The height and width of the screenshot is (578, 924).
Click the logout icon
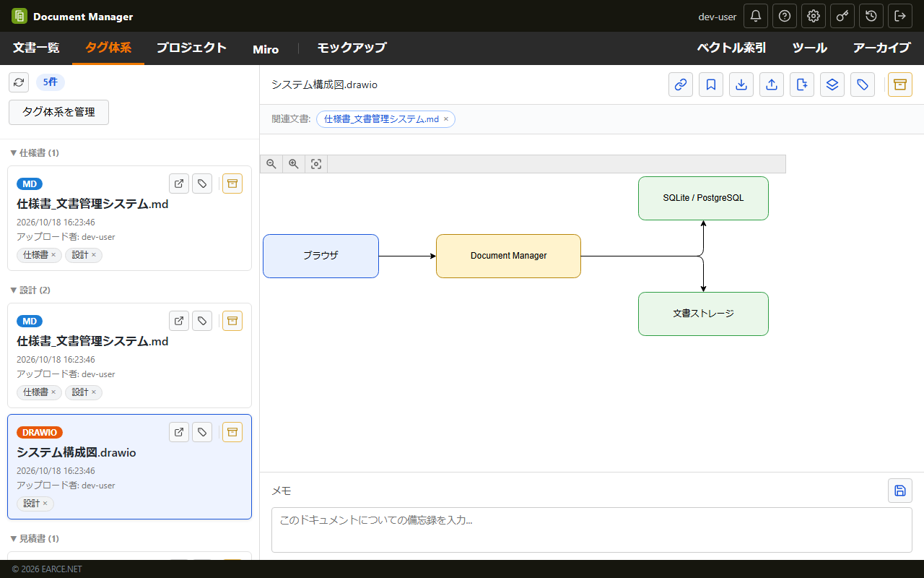tap(900, 16)
